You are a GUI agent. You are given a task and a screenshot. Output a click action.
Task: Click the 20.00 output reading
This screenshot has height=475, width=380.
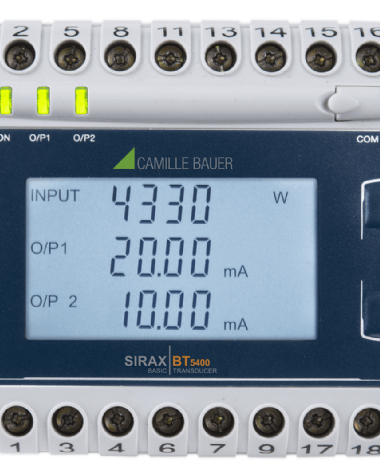pyautogui.click(x=161, y=257)
